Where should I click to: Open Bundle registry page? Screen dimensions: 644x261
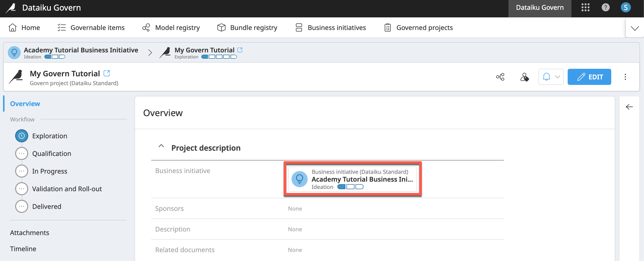[x=247, y=27]
